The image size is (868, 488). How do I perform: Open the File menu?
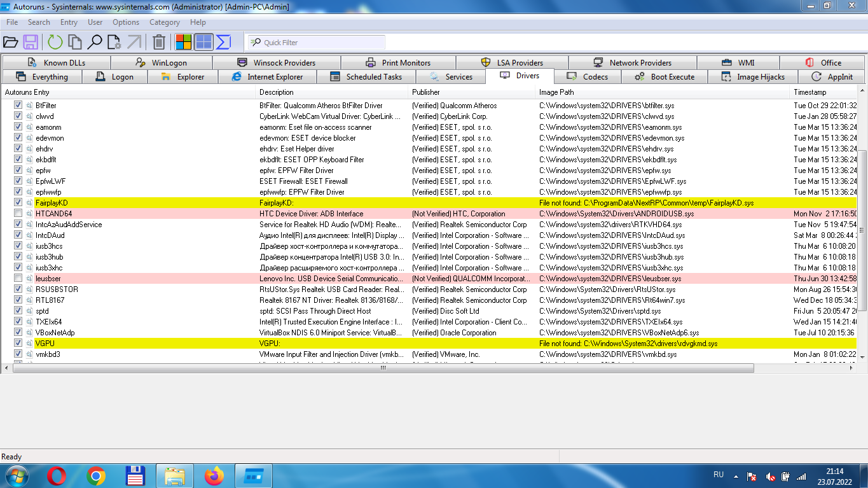click(12, 22)
